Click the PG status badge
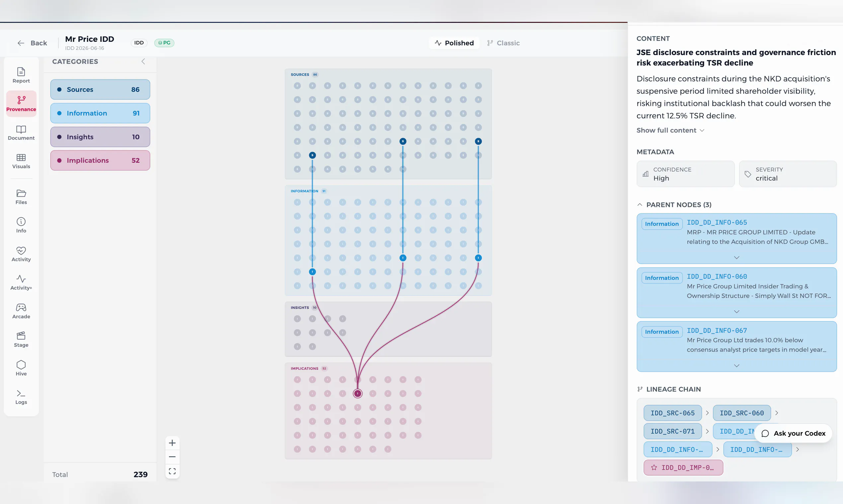Screen dimensions: 843x504 [164, 43]
